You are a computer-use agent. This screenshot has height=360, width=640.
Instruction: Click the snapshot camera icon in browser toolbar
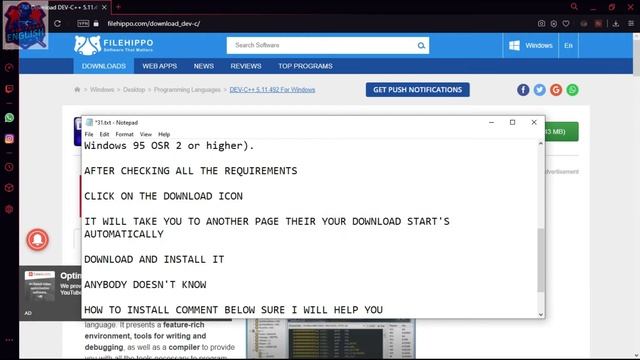541,24
